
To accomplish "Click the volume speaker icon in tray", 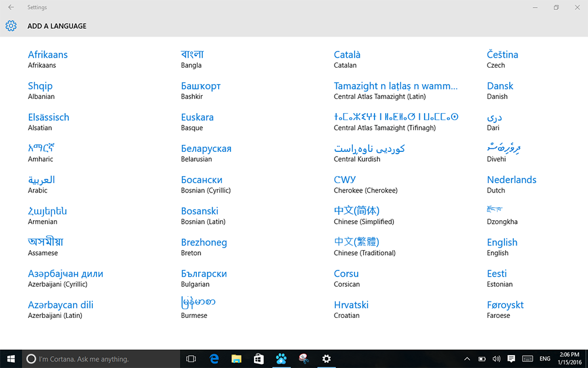I will click(496, 359).
